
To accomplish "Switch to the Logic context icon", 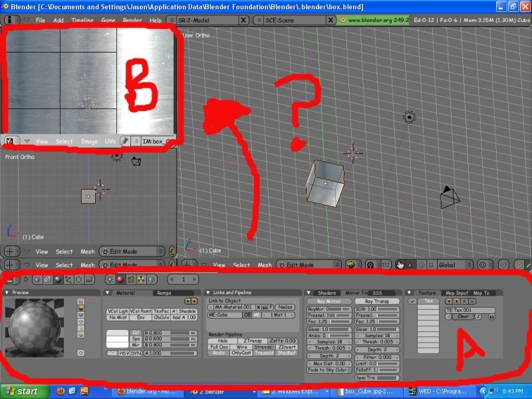I will tap(37, 279).
